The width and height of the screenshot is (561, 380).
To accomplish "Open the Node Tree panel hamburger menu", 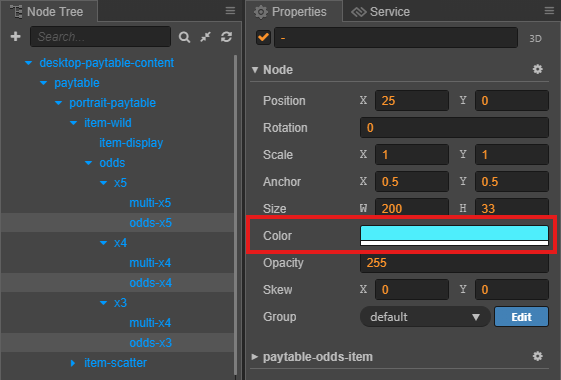I will tap(230, 11).
